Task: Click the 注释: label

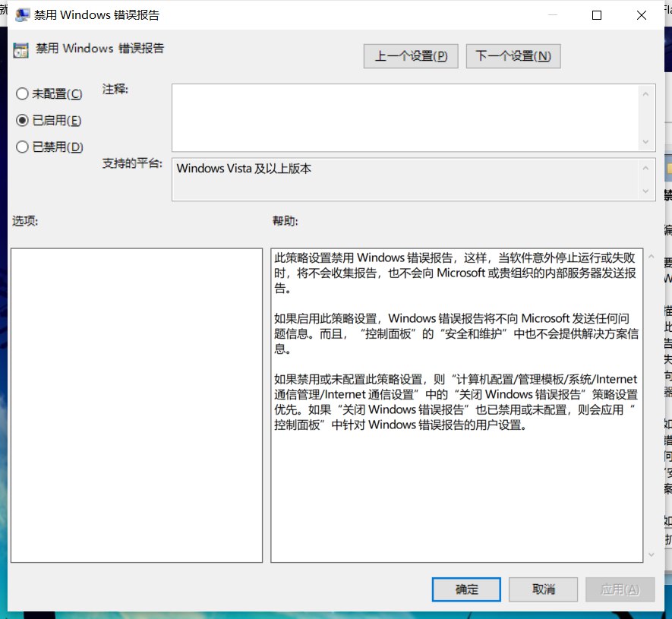Action: (x=115, y=89)
